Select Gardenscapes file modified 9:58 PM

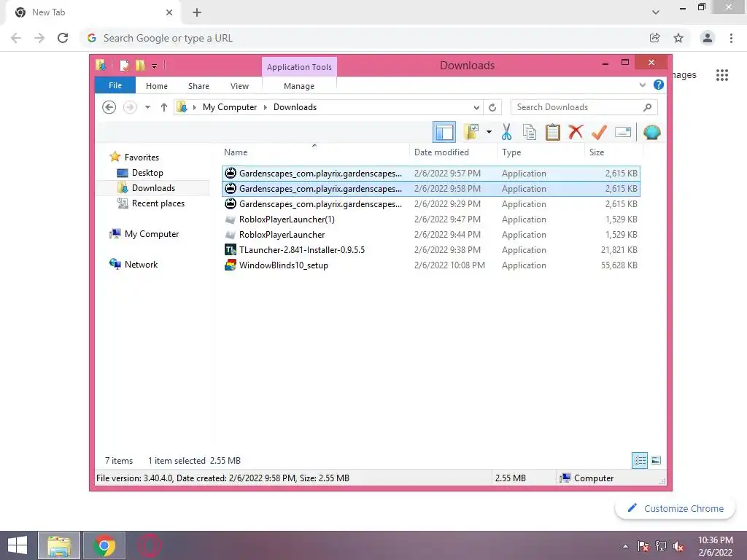pyautogui.click(x=430, y=189)
